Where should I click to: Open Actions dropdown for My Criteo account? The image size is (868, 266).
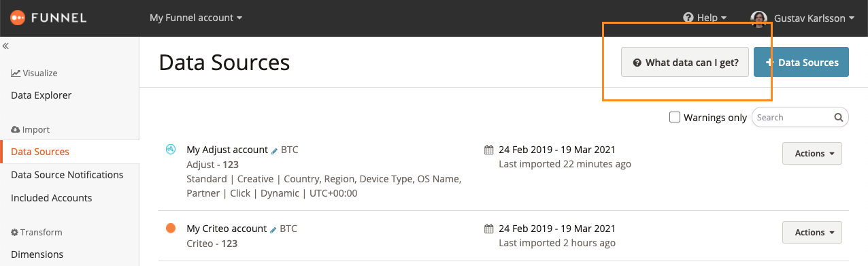[812, 233]
